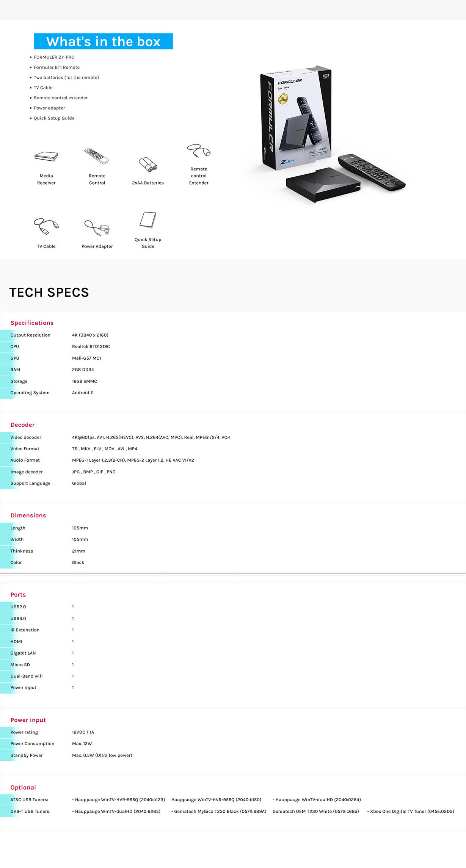This screenshot has height=868, width=466.
Task: Click the Quick Setup Guide booklet icon
Action: click(148, 220)
